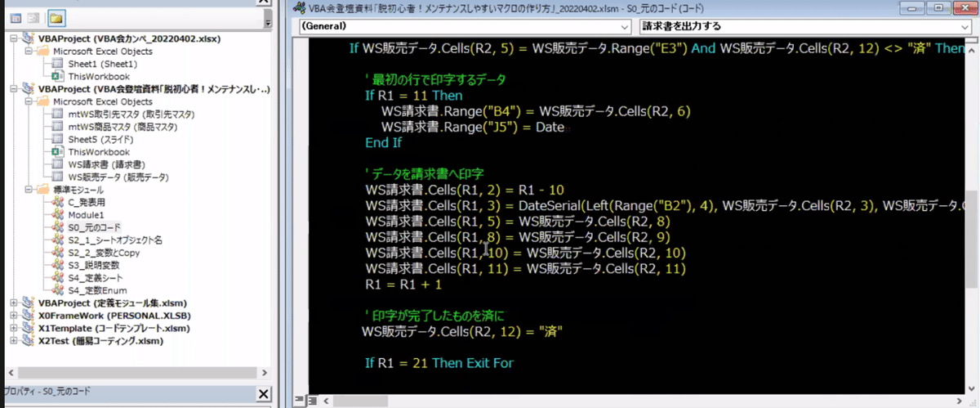Select ThisWorkbook under VBA会登壇資料 project
Screen dimensions: 980x408
point(99,151)
